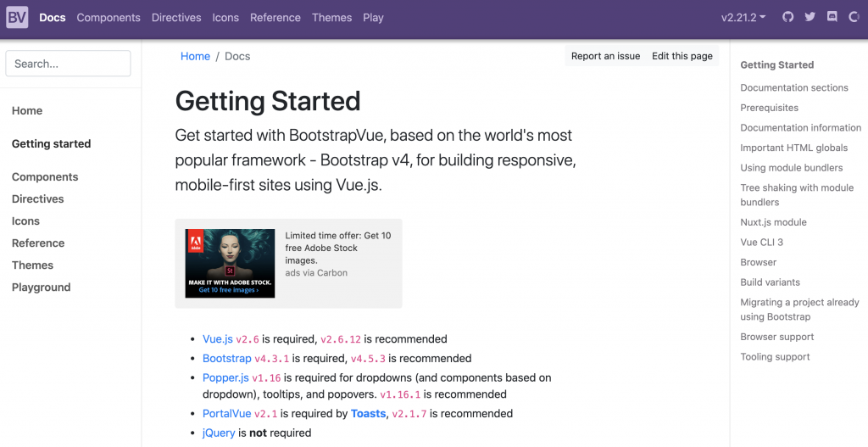Viewport: 868px width, 447px height.
Task: Jump to Documentation information in TOC
Action: [x=800, y=127]
